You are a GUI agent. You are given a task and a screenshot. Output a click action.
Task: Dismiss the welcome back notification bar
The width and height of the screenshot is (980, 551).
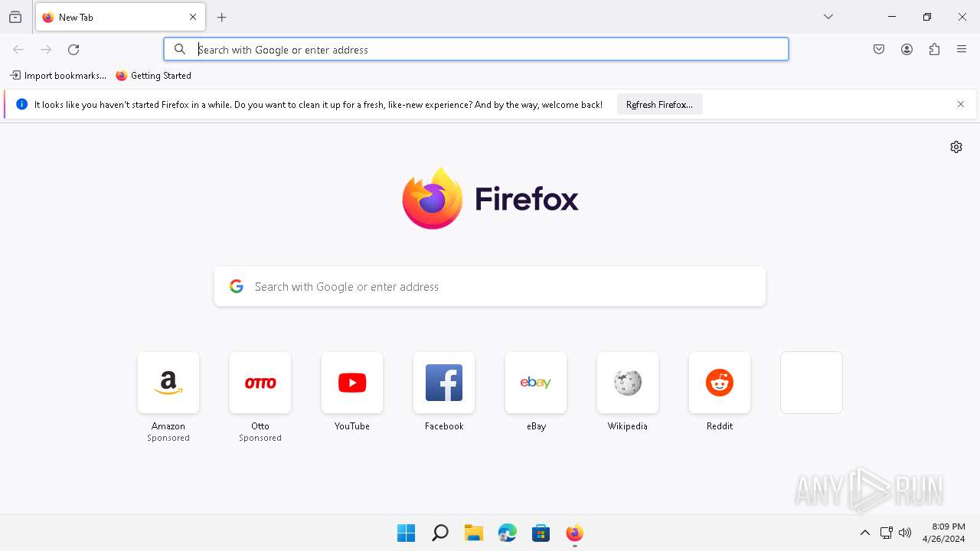tap(961, 104)
